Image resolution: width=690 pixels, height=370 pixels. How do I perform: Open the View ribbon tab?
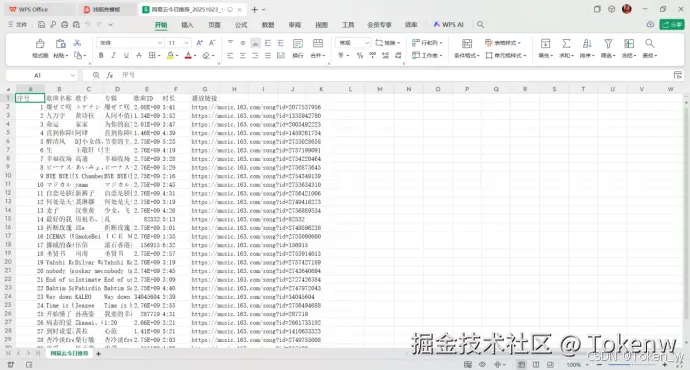[x=322, y=25]
